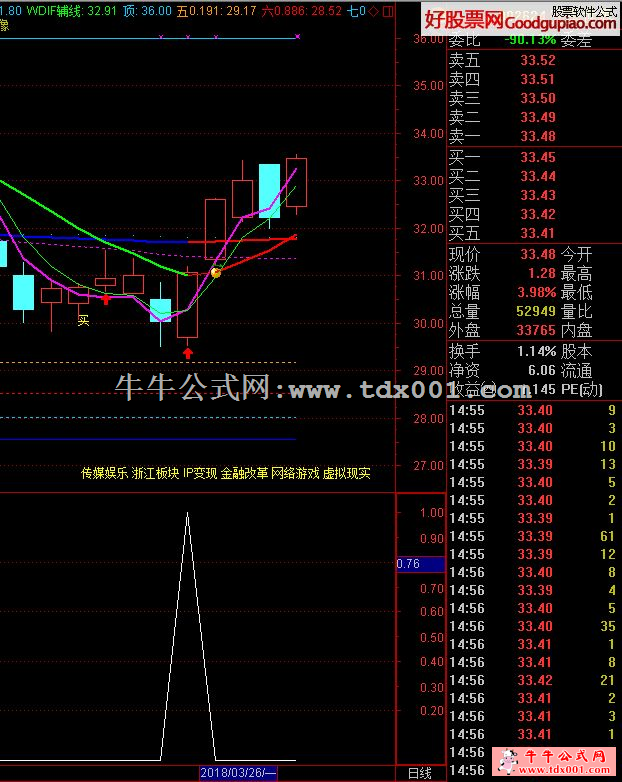Click the PE(动) label
The width and height of the screenshot is (622, 782).
point(582,390)
